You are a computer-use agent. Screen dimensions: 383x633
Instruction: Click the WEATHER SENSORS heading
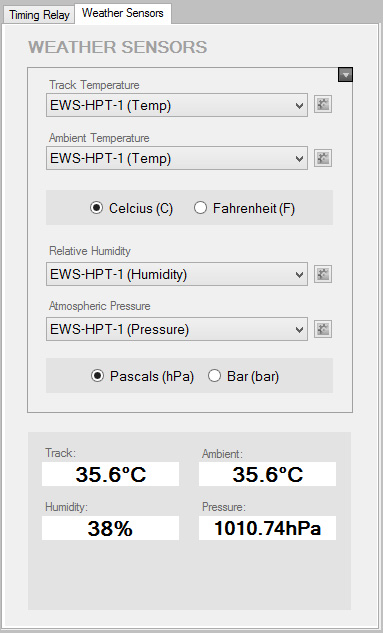tap(117, 47)
